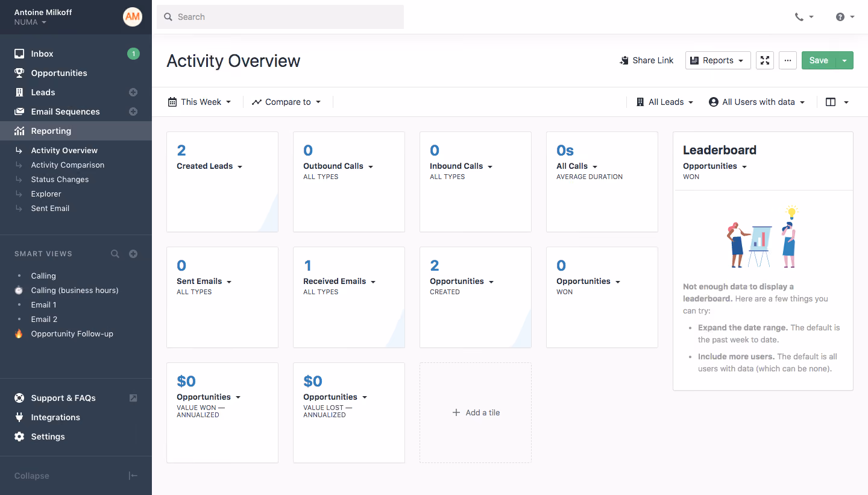Image resolution: width=868 pixels, height=495 pixels.
Task: Collapse the sidebar with arrow icon
Action: click(133, 476)
